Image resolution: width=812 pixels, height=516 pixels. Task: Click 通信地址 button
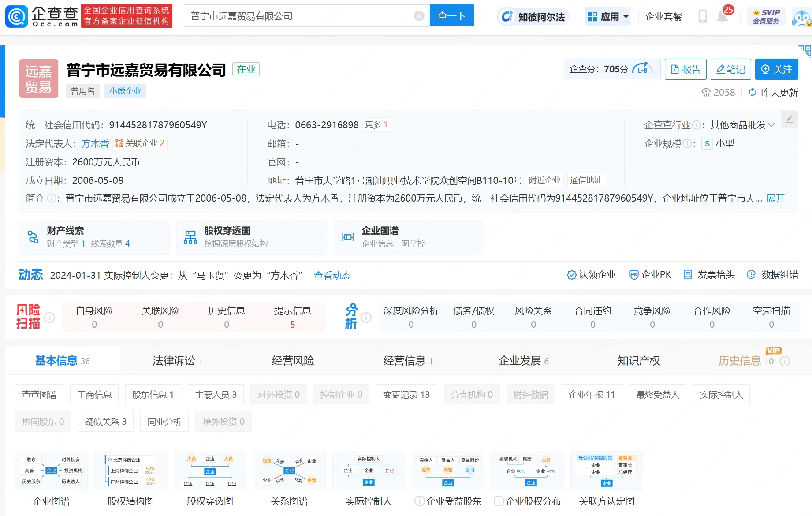(x=586, y=180)
